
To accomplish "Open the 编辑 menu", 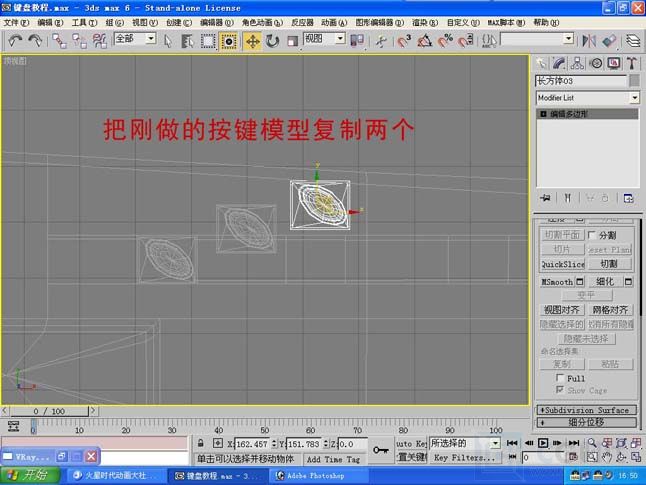I will [x=50, y=23].
